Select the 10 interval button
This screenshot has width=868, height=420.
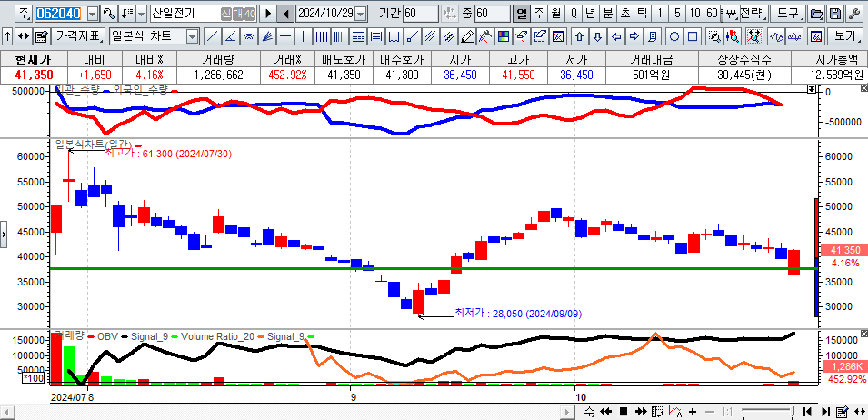pyautogui.click(x=695, y=14)
